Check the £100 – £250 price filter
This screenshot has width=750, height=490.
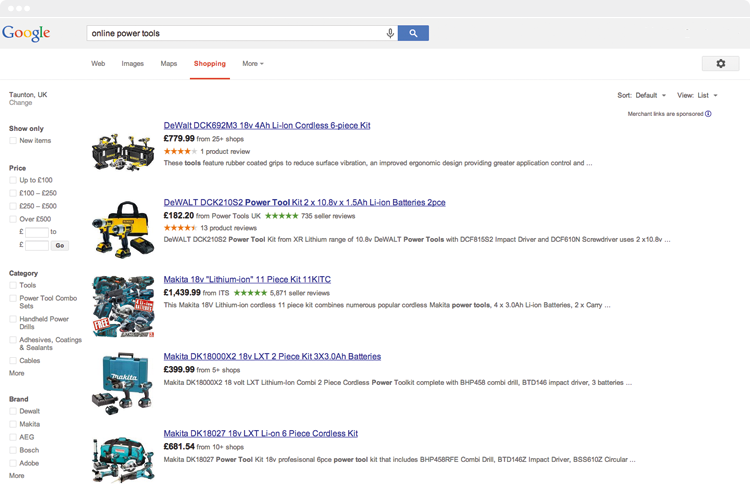(x=14, y=193)
